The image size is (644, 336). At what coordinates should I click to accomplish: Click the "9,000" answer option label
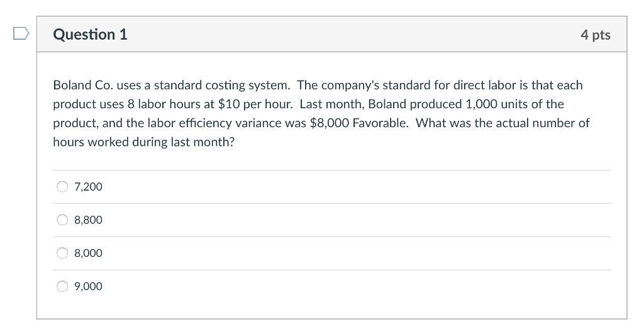(x=88, y=287)
